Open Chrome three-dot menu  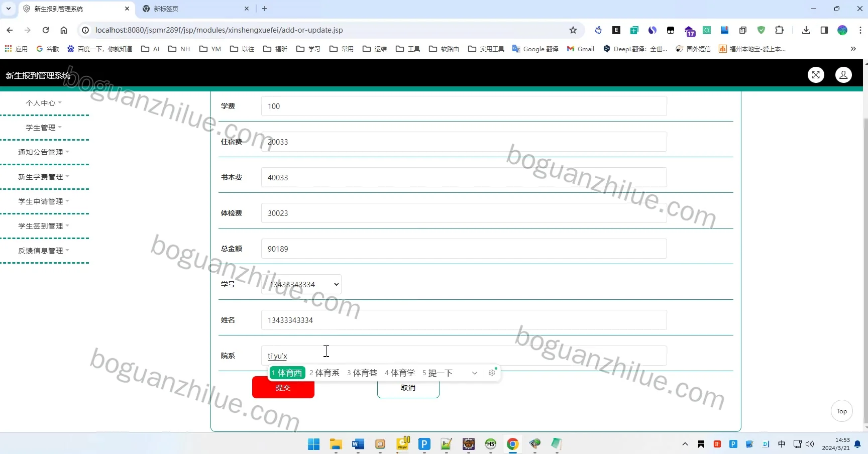tap(860, 30)
